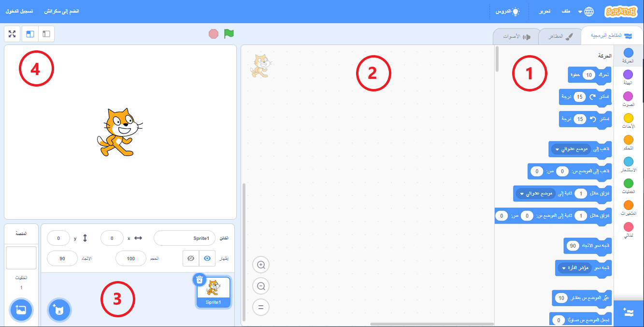This screenshot has height=327, width=644.
Task: Click the green flag to run project
Action: click(x=229, y=34)
